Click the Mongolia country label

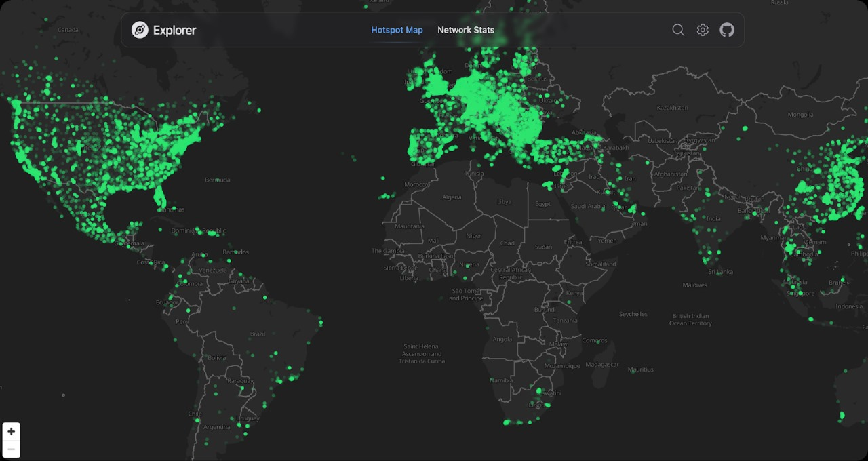click(800, 115)
